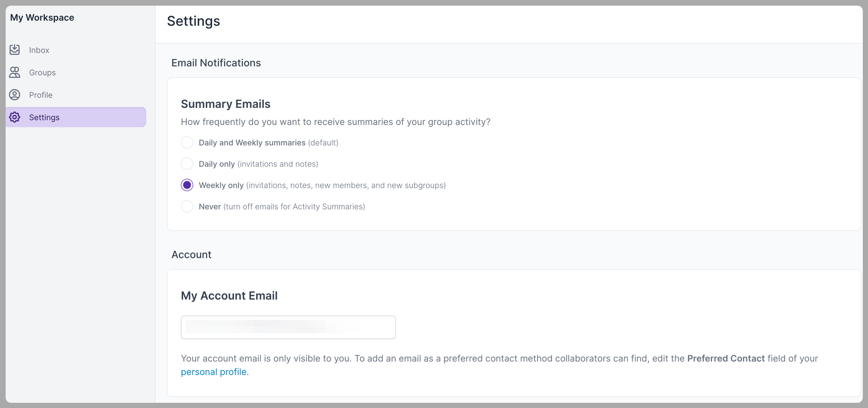The image size is (868, 408).
Task: Click the Settings page heading
Action: (194, 21)
